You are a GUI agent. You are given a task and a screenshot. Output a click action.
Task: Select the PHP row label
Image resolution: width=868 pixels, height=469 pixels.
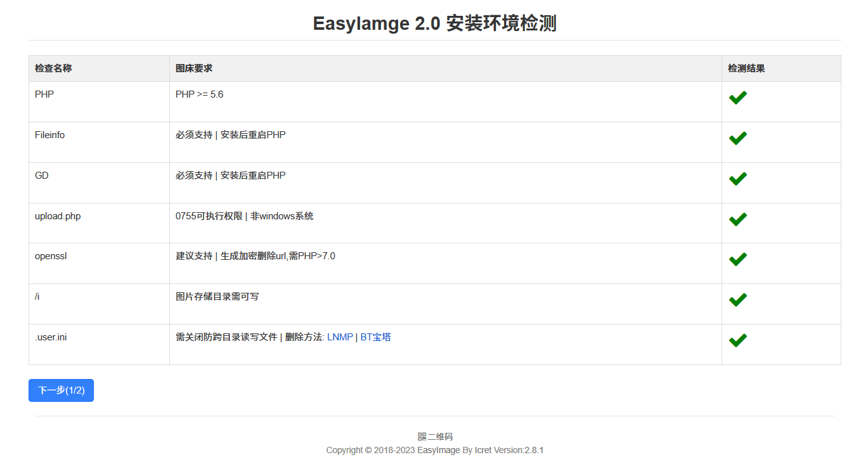(x=44, y=94)
